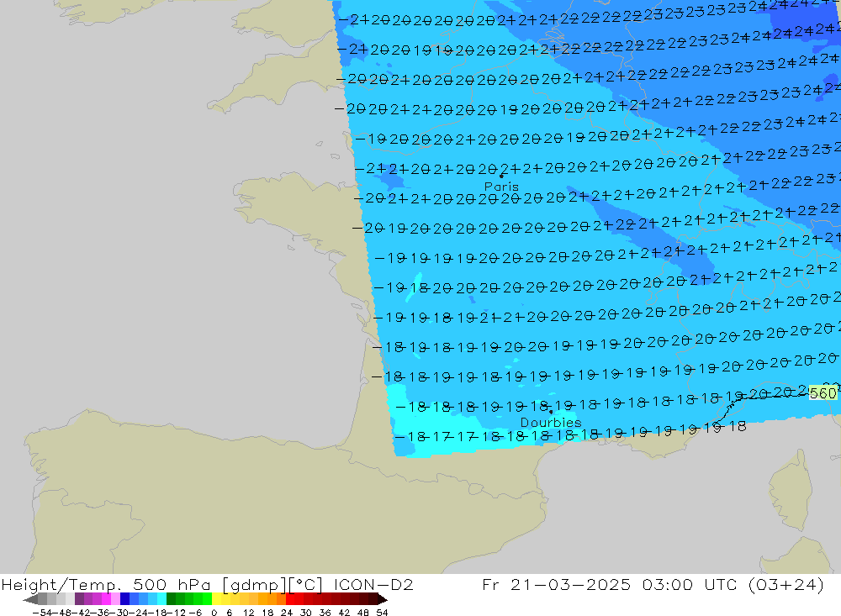Image resolution: width=841 pixels, height=616 pixels.
Task: Click the Dourbies city label
Action: click(551, 423)
